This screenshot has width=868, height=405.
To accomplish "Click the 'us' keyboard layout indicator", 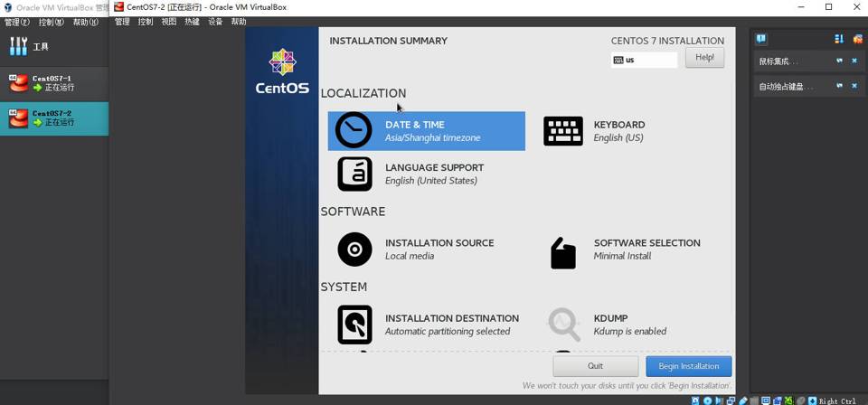I will pos(644,60).
